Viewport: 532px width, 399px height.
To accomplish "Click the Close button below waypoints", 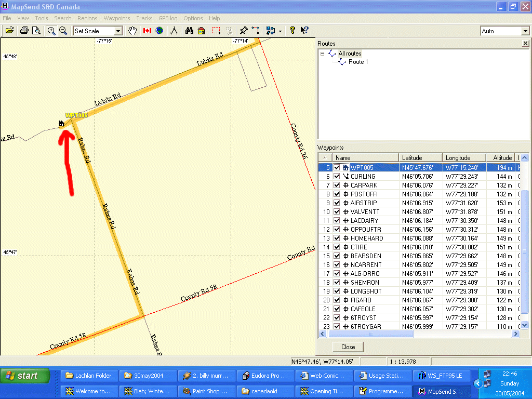I will [348, 347].
